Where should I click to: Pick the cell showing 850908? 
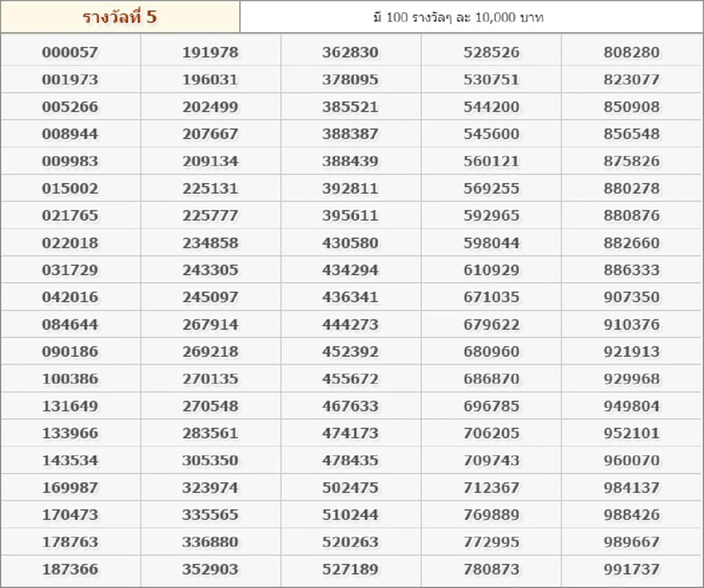pyautogui.click(x=631, y=107)
